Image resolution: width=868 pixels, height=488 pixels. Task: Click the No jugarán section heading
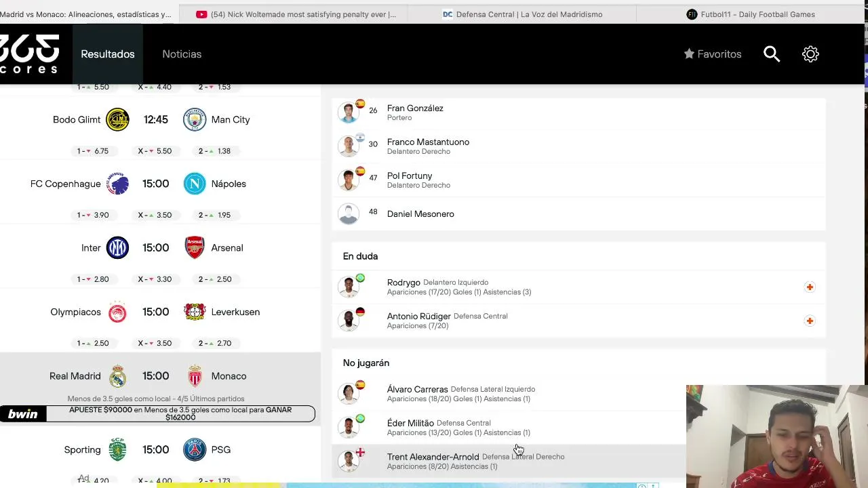pyautogui.click(x=366, y=363)
